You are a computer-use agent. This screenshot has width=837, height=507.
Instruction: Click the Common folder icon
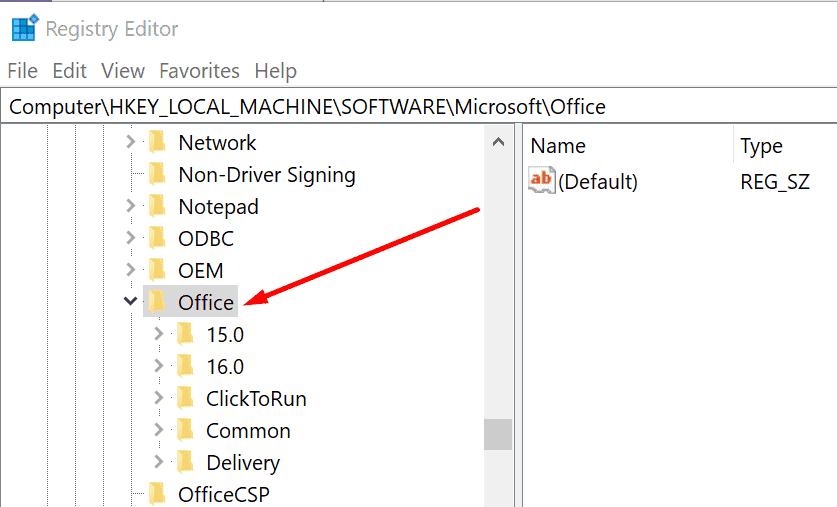tap(185, 430)
